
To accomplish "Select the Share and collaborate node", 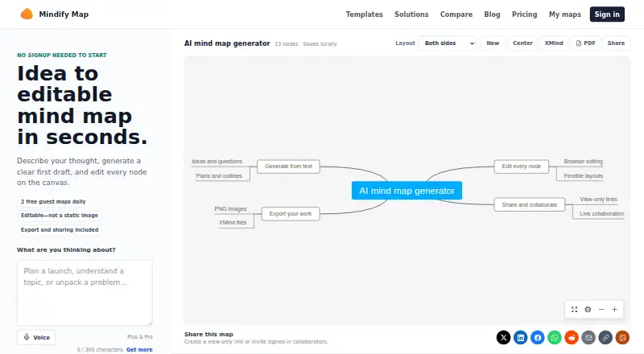I will click(530, 204).
